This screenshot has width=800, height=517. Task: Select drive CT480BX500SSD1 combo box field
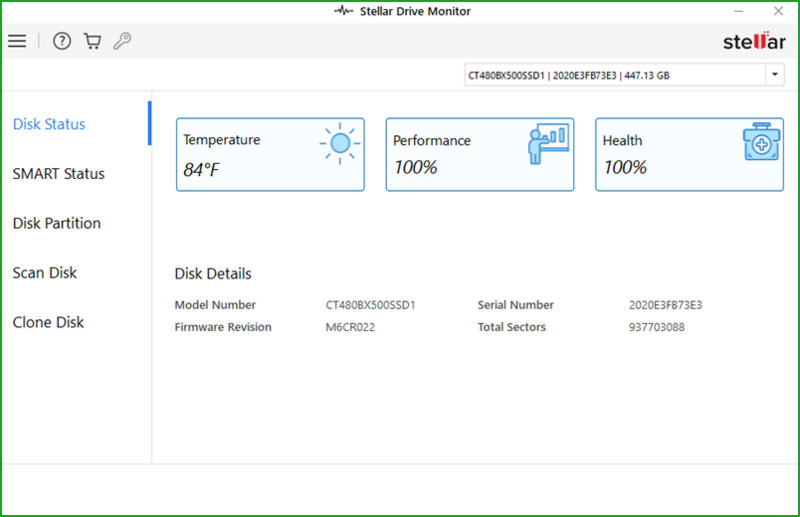coord(624,75)
